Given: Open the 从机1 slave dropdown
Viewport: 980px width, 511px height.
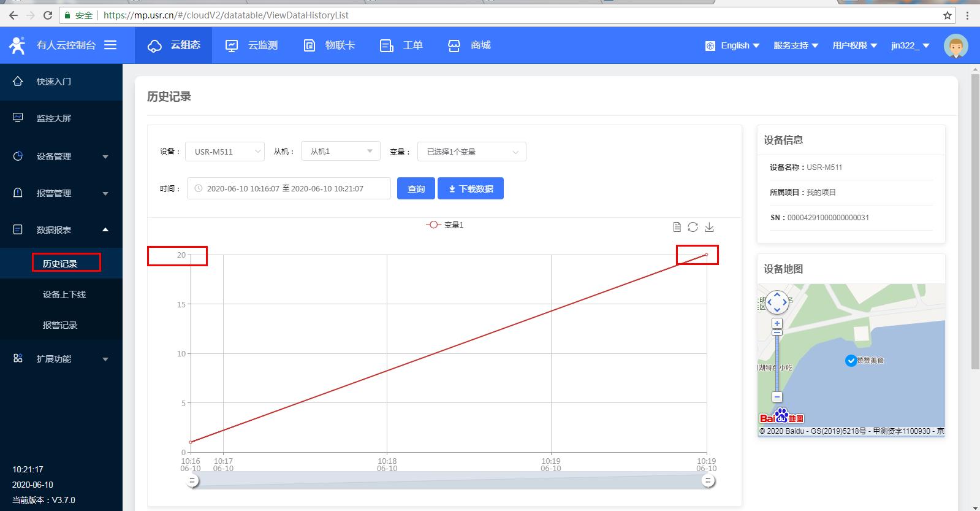Looking at the screenshot, I should pyautogui.click(x=340, y=152).
